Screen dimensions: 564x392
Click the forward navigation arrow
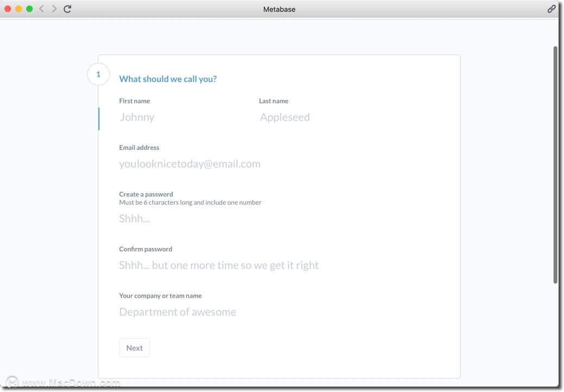coord(54,9)
